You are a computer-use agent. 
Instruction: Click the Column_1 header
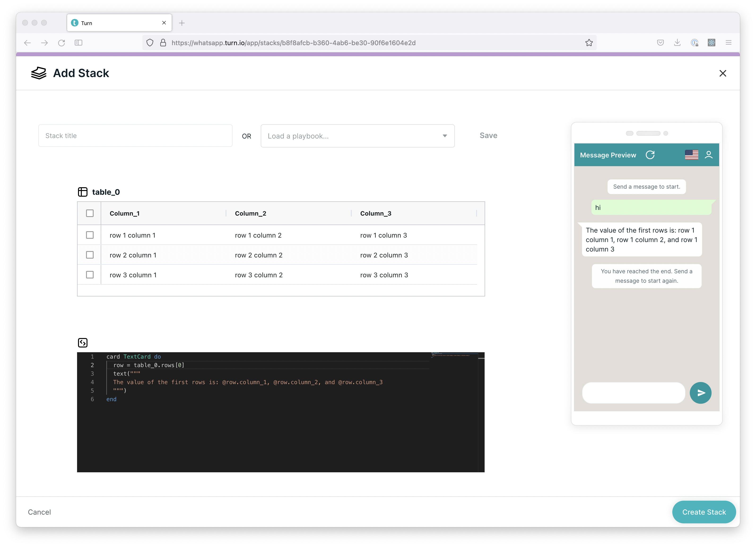point(125,213)
